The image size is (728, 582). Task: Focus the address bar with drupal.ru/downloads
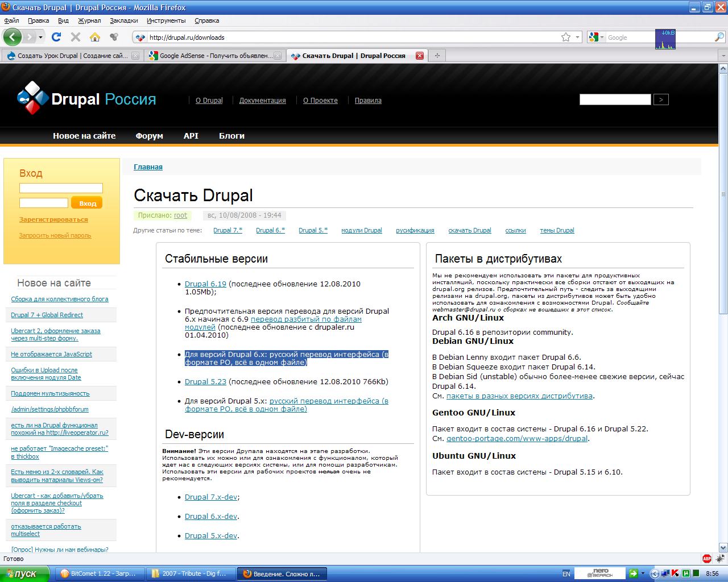click(353, 38)
